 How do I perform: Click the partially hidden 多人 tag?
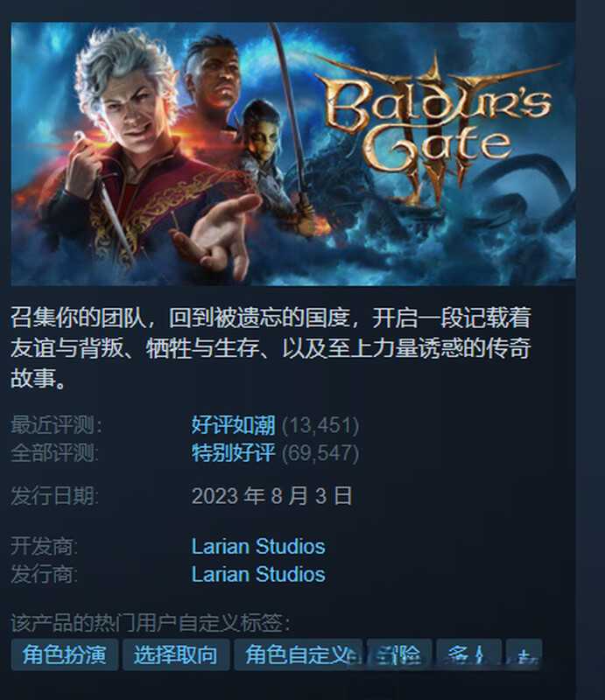[468, 654]
